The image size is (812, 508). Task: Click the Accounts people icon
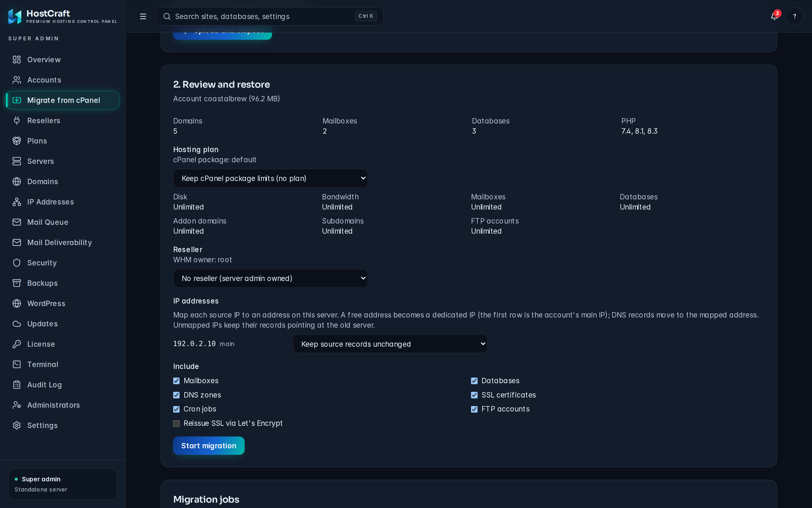pyautogui.click(x=17, y=80)
